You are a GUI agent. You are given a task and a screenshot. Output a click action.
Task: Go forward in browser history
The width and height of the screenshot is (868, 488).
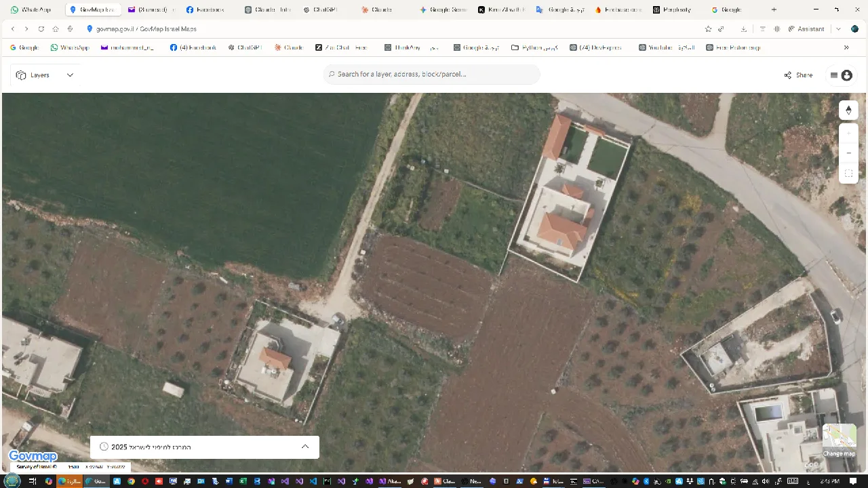click(26, 29)
